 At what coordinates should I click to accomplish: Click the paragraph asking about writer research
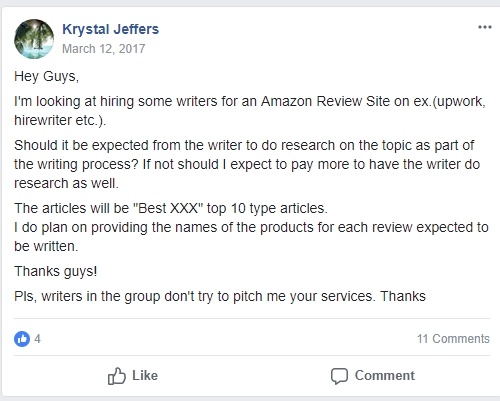(247, 164)
